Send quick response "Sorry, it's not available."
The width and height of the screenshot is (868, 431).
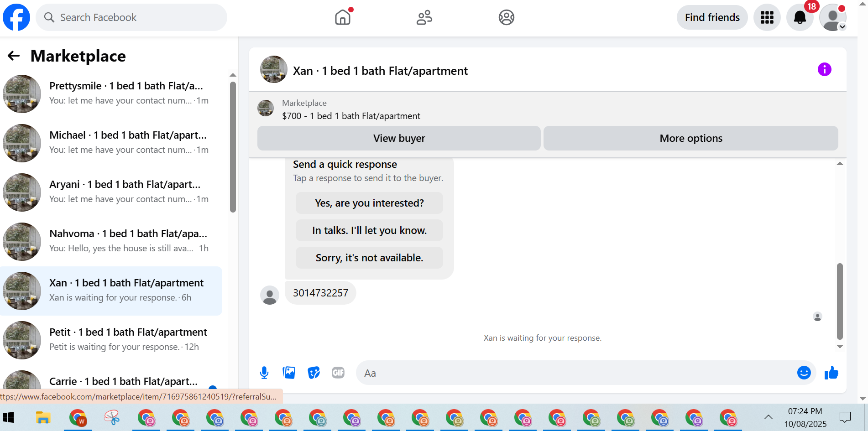tap(369, 258)
